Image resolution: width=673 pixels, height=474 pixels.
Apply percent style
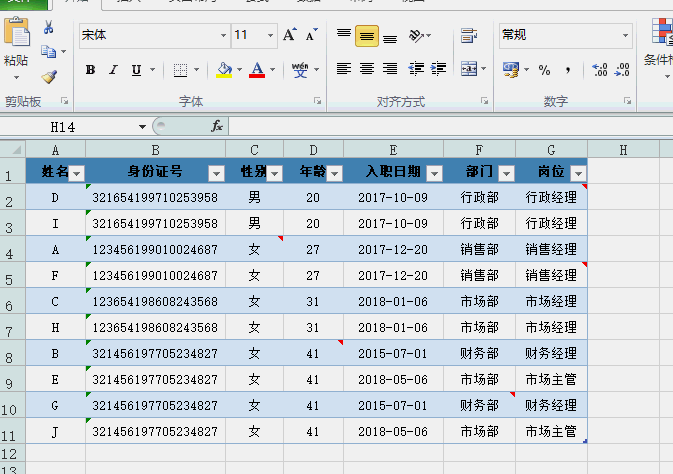[x=545, y=70]
